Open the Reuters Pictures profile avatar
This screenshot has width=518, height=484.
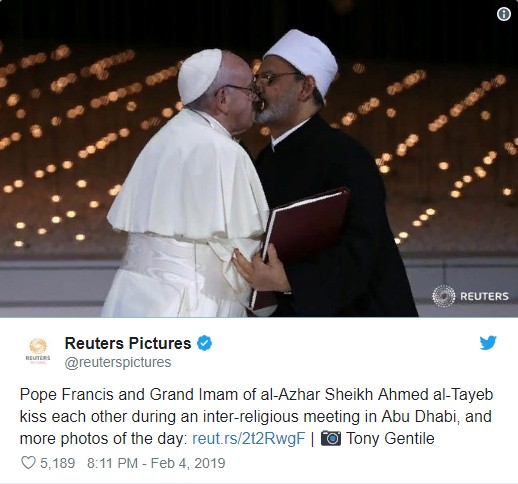38,351
